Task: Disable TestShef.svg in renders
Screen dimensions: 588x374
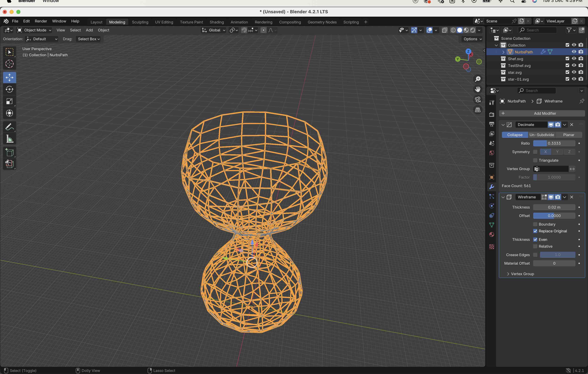Action: click(581, 65)
